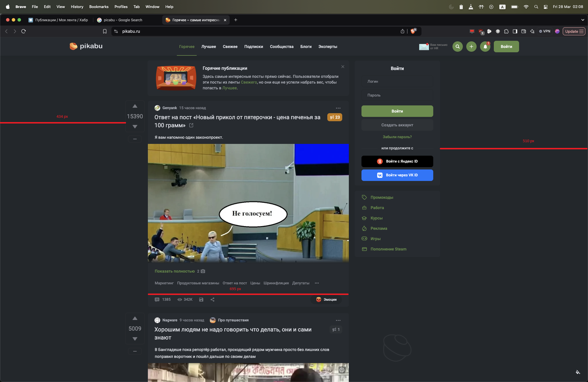This screenshot has height=382, width=588.
Task: Click the green search icon in header
Action: pos(457,47)
